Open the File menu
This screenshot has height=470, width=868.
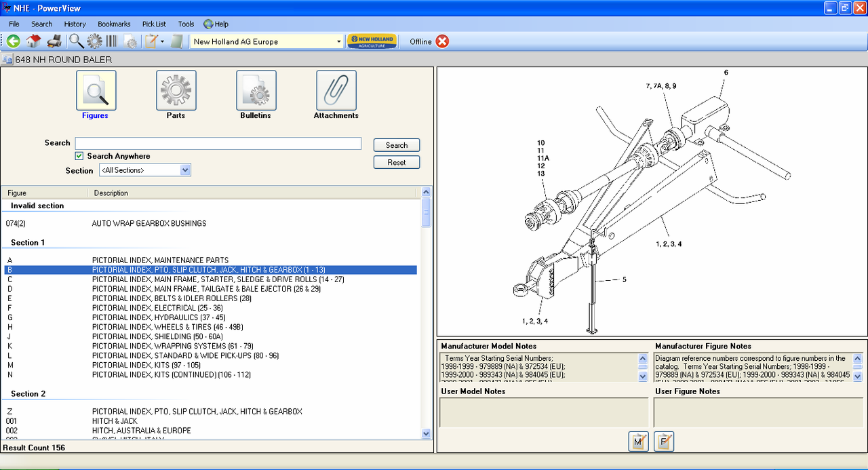click(x=14, y=24)
